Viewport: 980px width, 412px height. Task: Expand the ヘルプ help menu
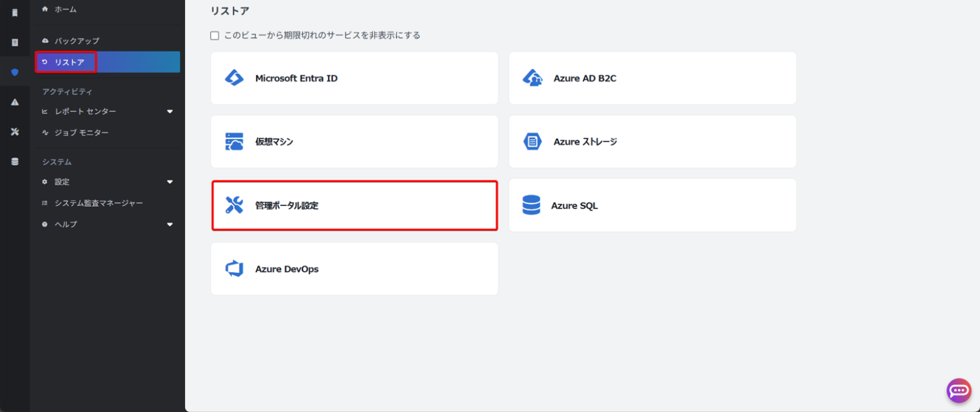point(170,224)
